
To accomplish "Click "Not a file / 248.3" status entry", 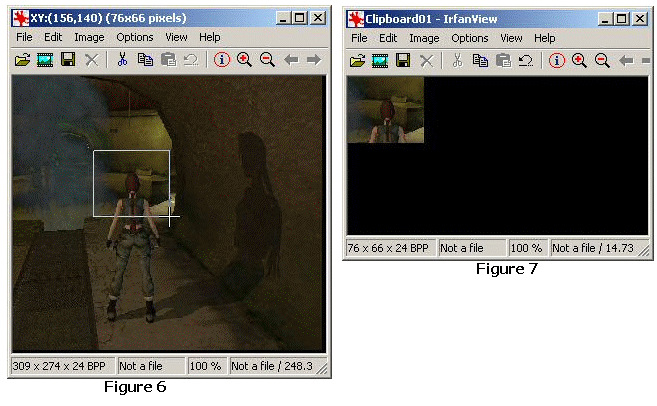I will [272, 366].
